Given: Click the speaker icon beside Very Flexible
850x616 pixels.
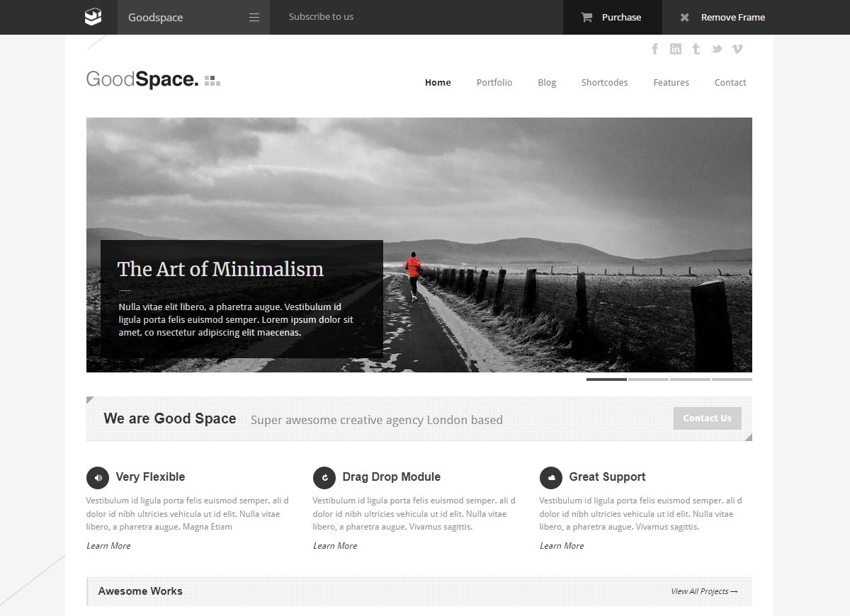Looking at the screenshot, I should [x=98, y=477].
